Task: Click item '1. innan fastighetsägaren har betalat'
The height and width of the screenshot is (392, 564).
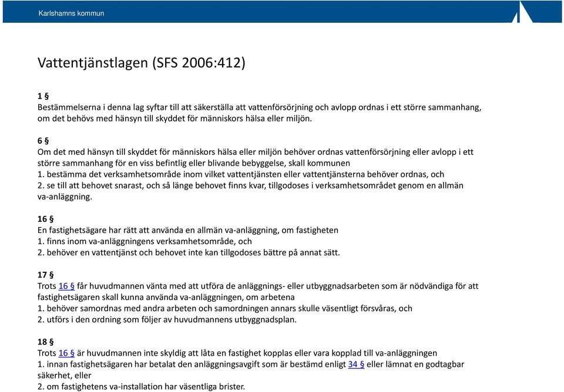Action: [251, 364]
